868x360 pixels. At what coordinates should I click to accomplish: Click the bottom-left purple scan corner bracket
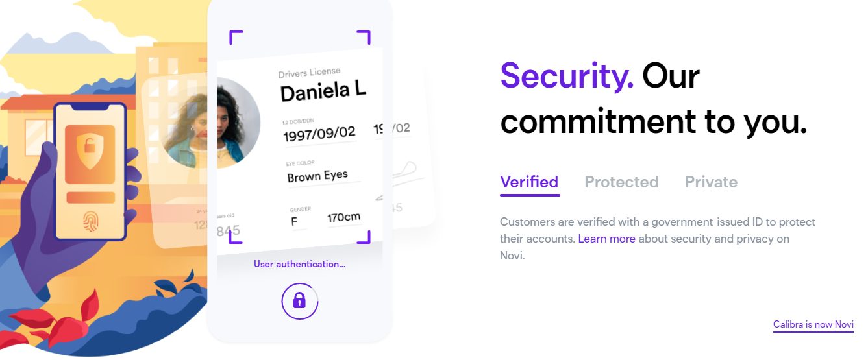(x=236, y=237)
